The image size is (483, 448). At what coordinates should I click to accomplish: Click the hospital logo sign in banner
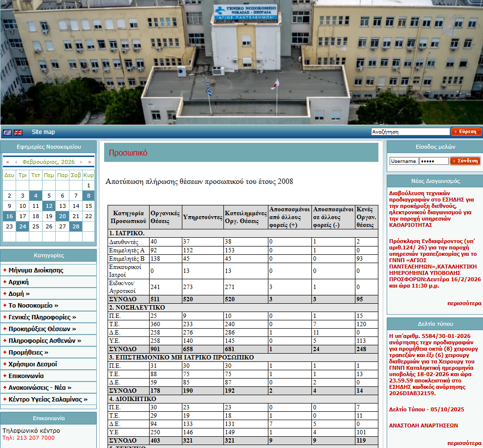point(246,12)
